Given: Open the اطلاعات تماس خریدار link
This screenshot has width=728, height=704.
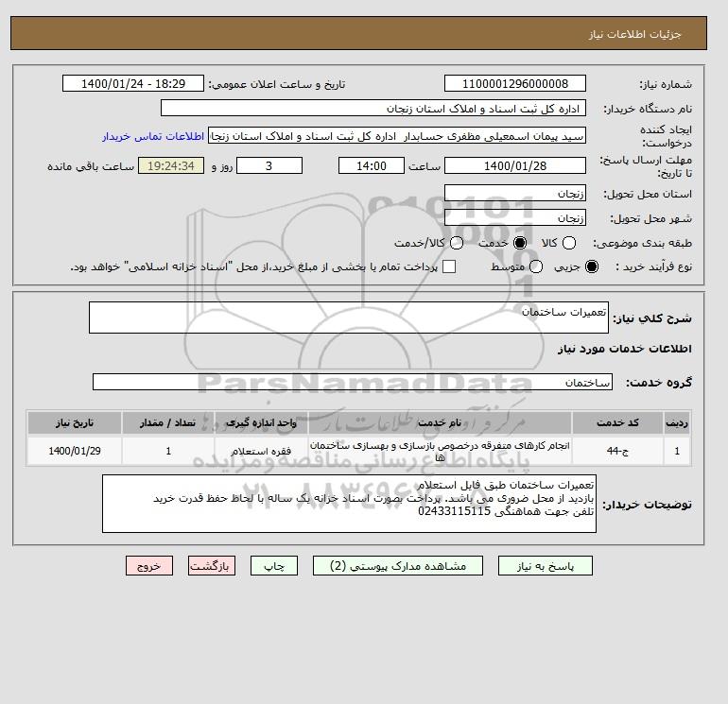Looking at the screenshot, I should pyautogui.click(x=153, y=136).
